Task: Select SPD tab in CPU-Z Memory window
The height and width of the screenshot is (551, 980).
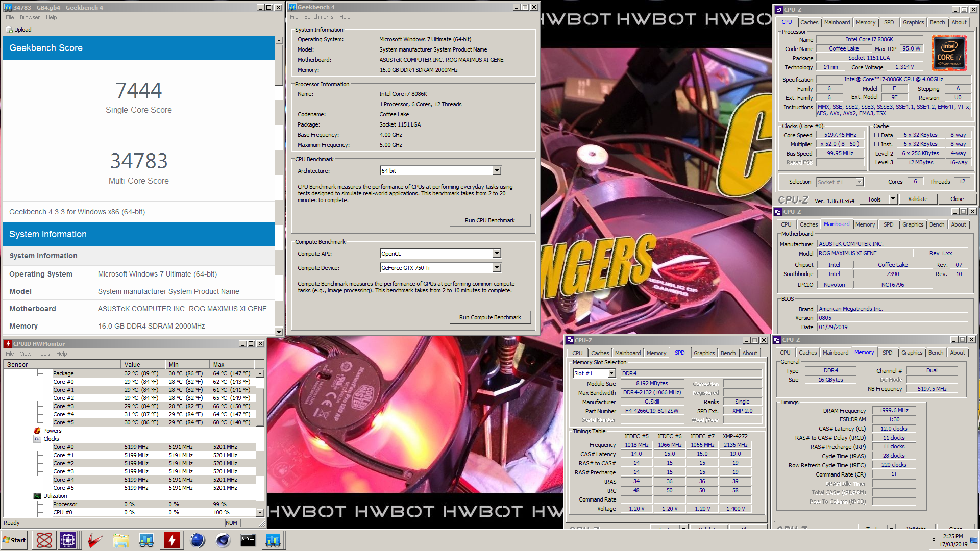Action: click(888, 353)
